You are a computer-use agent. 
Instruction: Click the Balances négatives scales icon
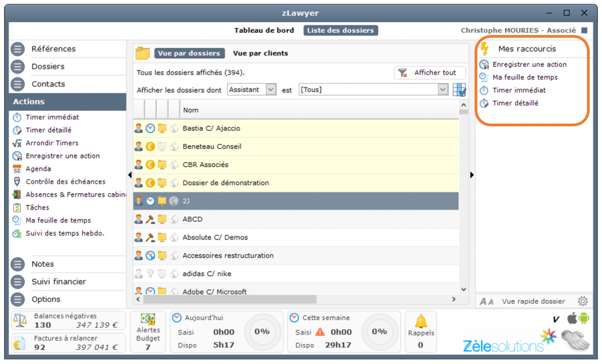tap(19, 321)
